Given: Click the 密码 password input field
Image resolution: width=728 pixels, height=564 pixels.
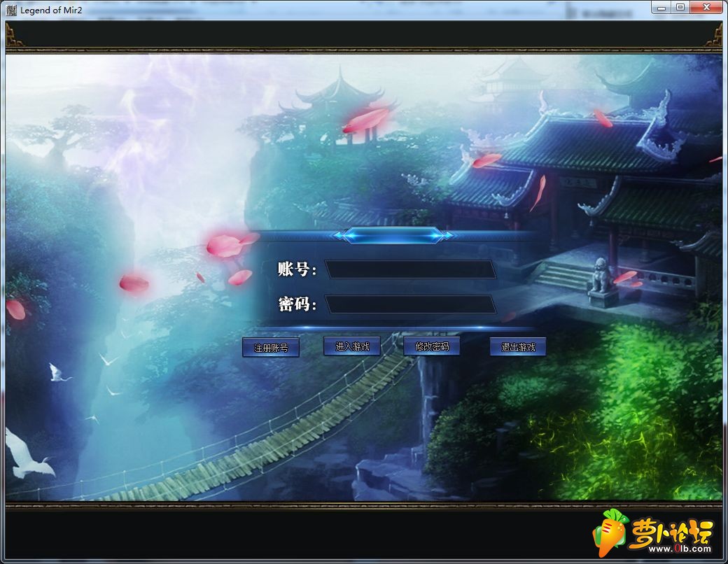Looking at the screenshot, I should tap(411, 304).
